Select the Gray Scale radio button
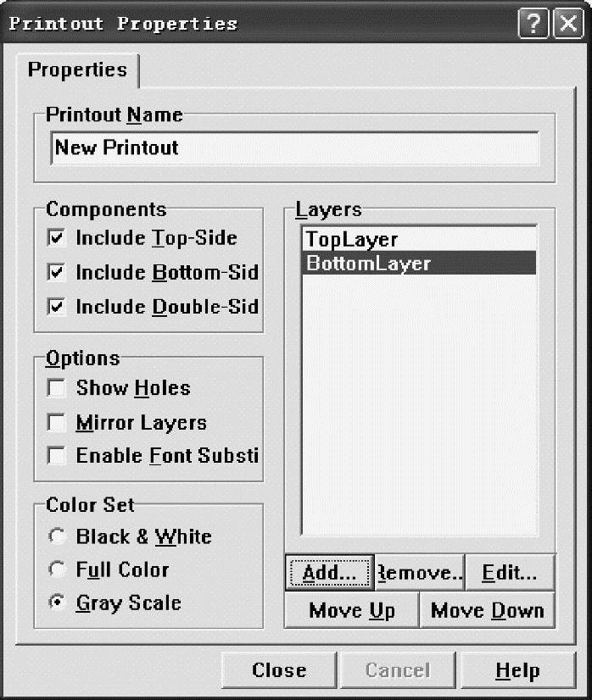This screenshot has height=700, width=592. pos(57,603)
